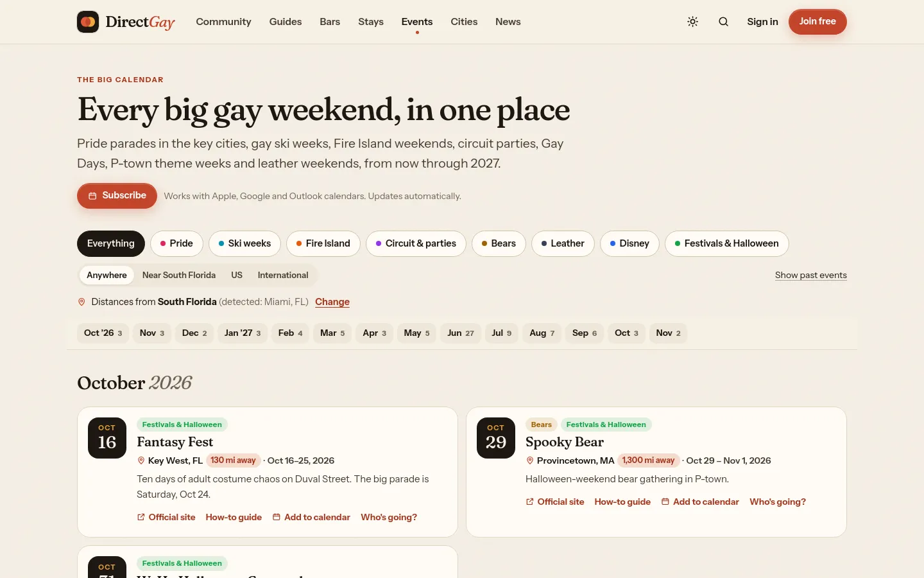Select the Everything category filter
924x578 pixels.
111,243
